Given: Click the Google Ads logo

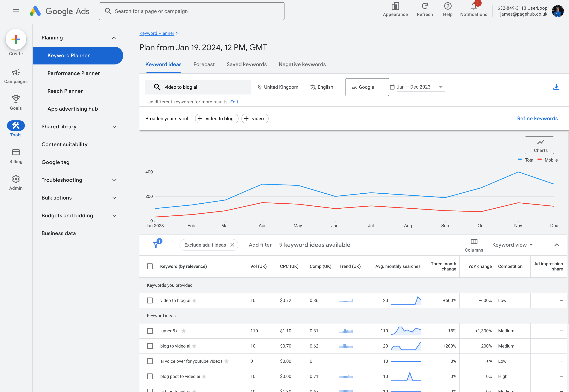Looking at the screenshot, I should [60, 11].
